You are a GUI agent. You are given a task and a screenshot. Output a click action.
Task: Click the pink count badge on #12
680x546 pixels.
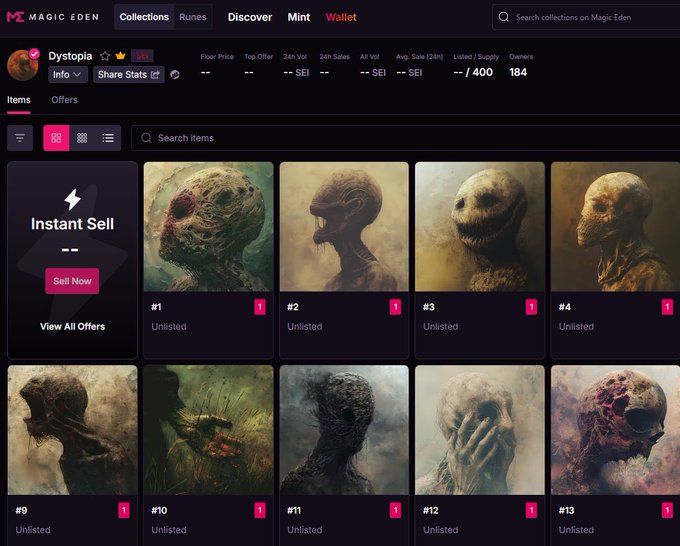(x=531, y=510)
